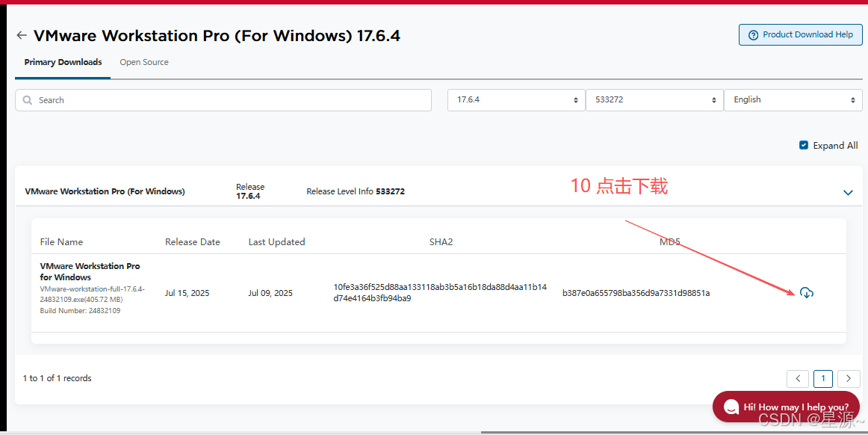Switch to the Open Source tab
The width and height of the screenshot is (868, 435).
coord(144,62)
